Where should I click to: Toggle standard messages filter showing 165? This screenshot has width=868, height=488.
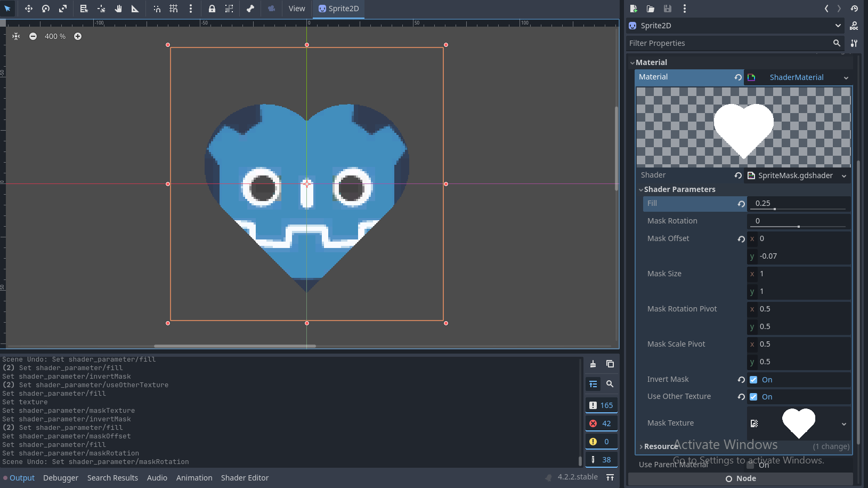601,405
